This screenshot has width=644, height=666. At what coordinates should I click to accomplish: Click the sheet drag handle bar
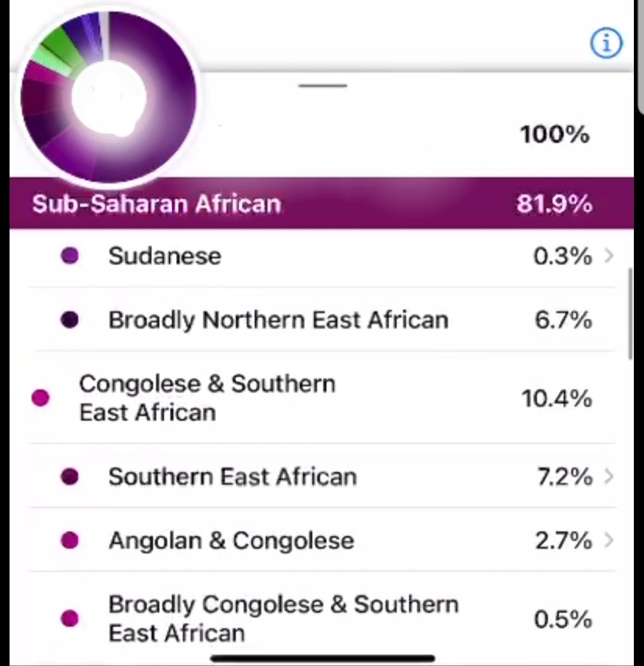[323, 85]
